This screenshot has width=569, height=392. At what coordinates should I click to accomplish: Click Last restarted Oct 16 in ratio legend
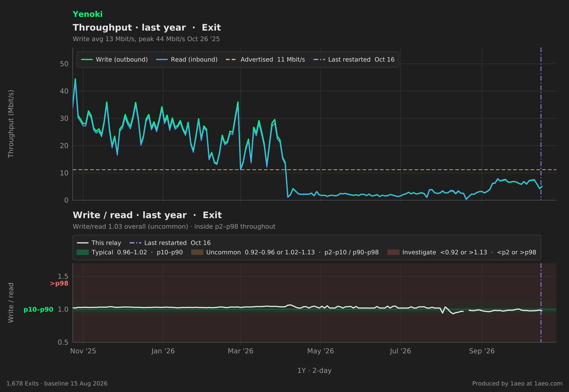(170, 243)
